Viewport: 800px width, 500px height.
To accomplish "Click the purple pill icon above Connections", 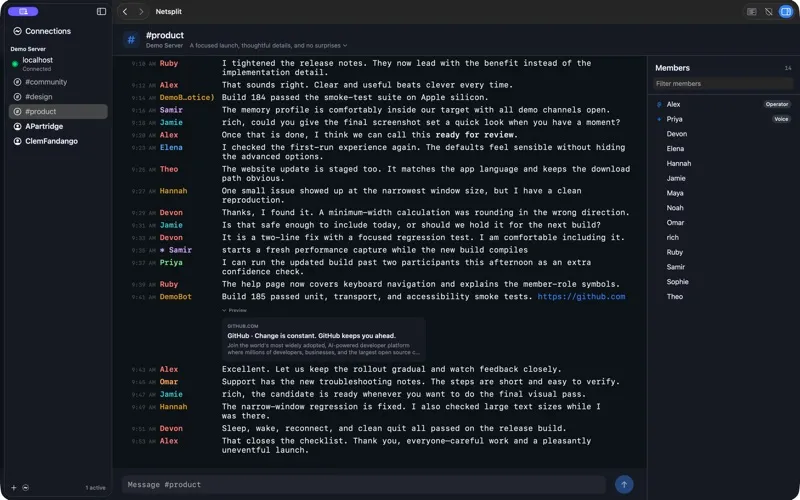I will 23,11.
